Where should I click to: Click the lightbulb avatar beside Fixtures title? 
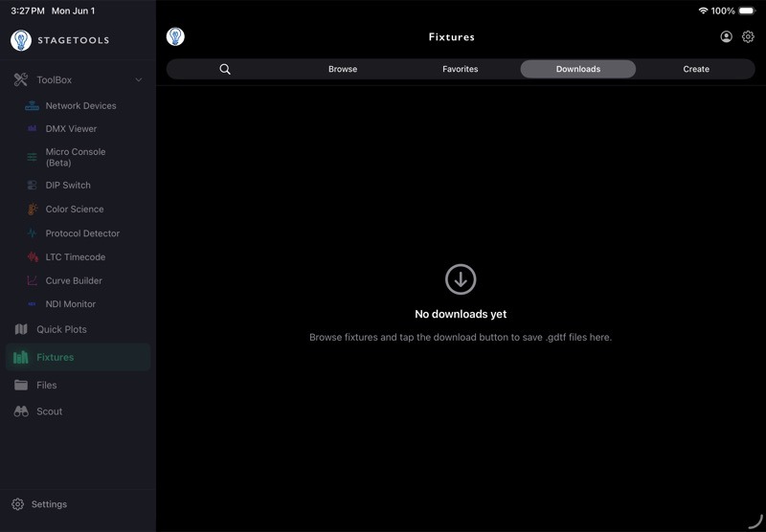(175, 36)
